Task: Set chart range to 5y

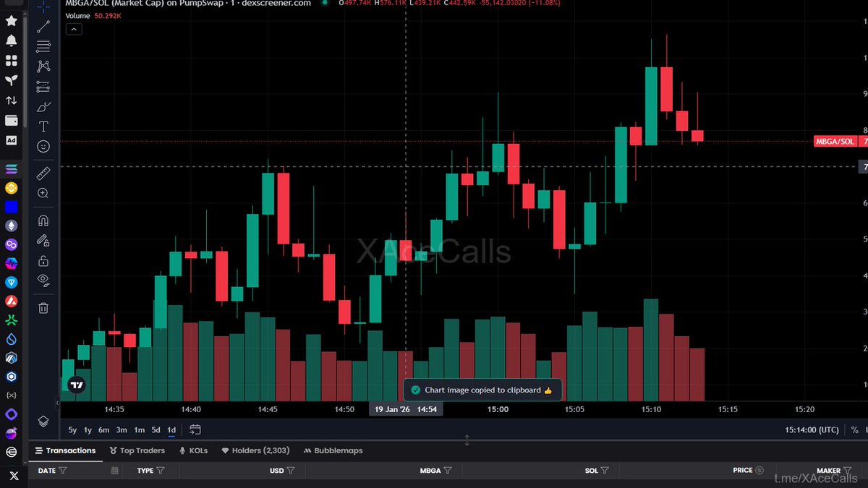Action: 72,429
